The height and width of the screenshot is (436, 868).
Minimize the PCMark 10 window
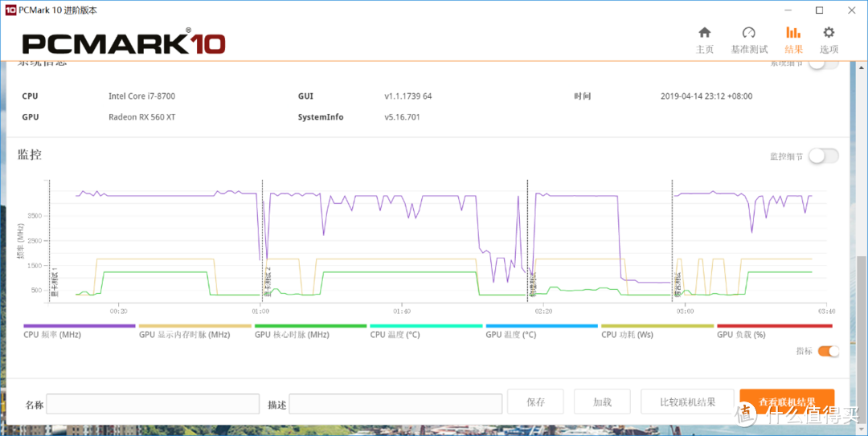(x=788, y=10)
